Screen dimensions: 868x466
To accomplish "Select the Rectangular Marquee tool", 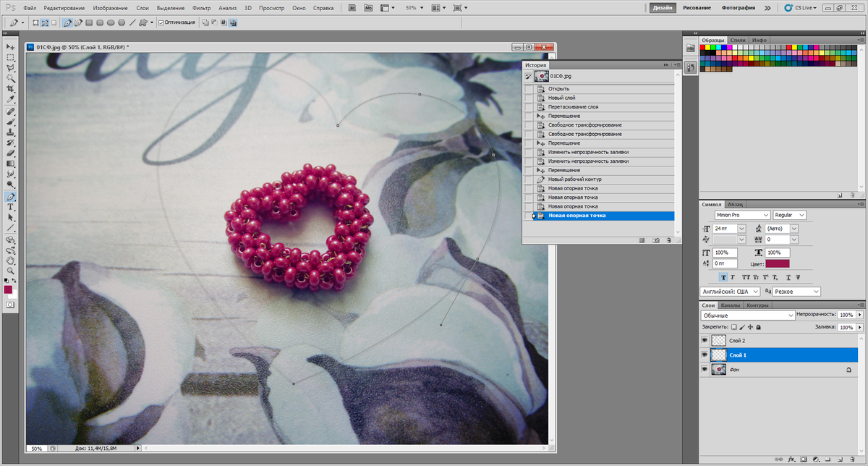I will (x=10, y=56).
